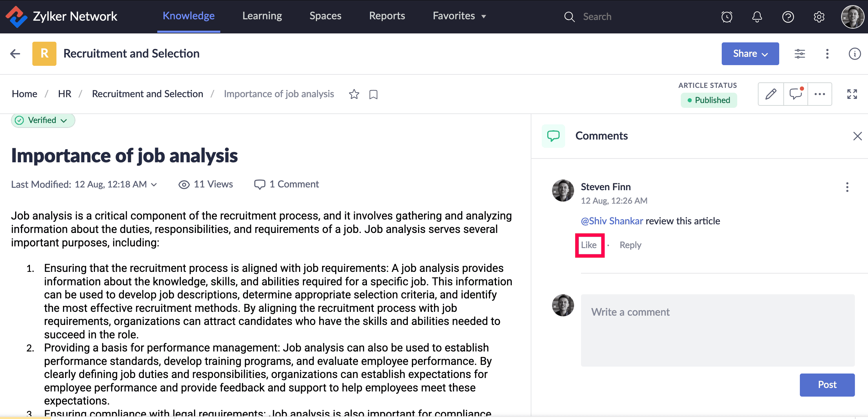868x419 pixels.
Task: Open the comments speech bubble icon
Action: [x=795, y=94]
